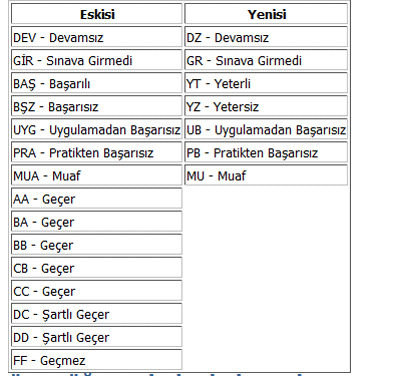Click the CB - Geçer row
This screenshot has width=393, height=376.
tap(97, 268)
